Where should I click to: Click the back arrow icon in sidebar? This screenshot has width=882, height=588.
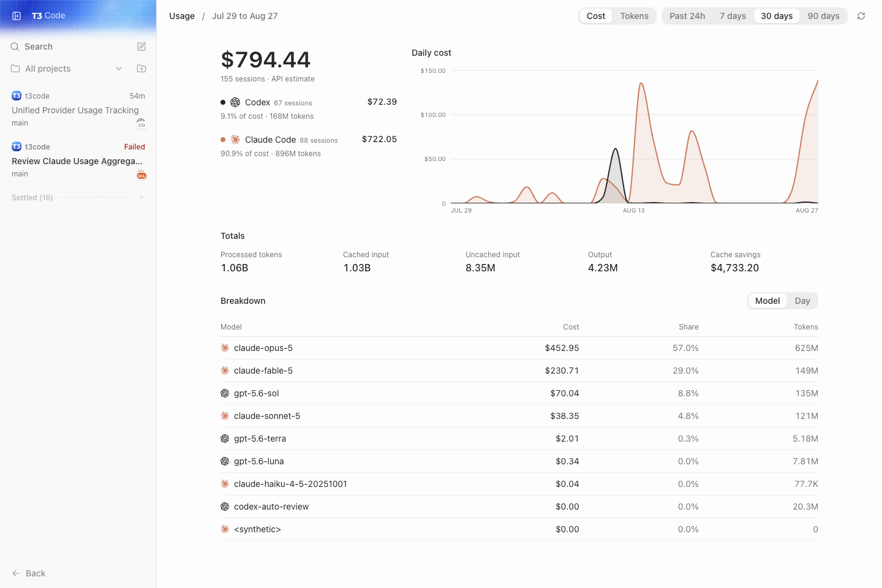coord(16,573)
